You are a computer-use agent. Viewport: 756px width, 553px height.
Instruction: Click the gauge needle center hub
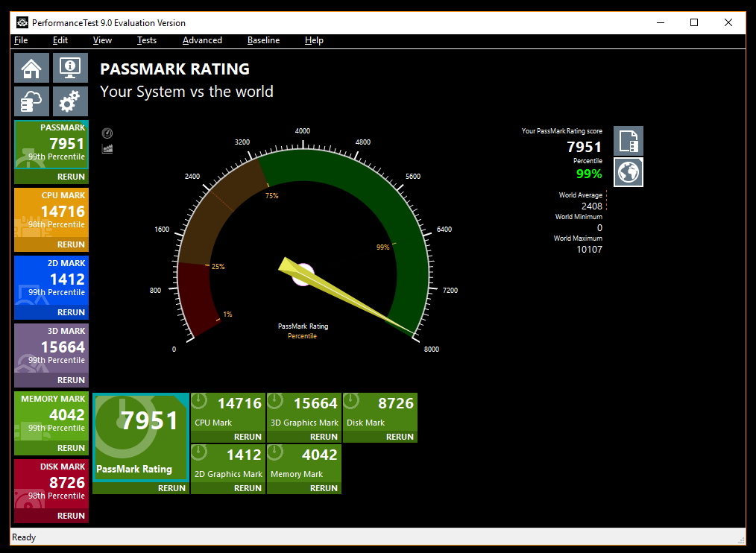tap(303, 274)
